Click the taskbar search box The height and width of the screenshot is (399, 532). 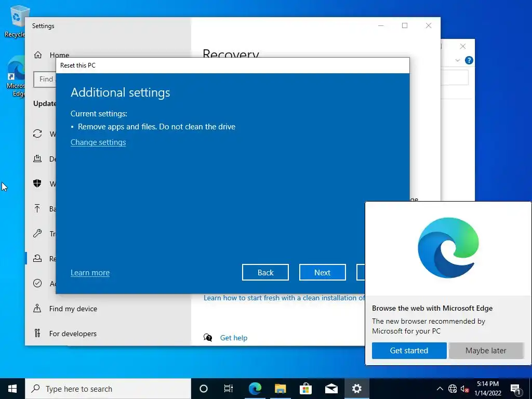tap(108, 389)
